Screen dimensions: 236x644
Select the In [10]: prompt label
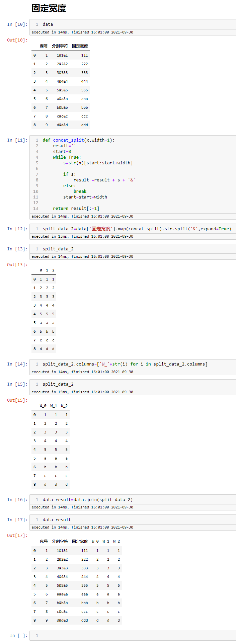point(17,24)
